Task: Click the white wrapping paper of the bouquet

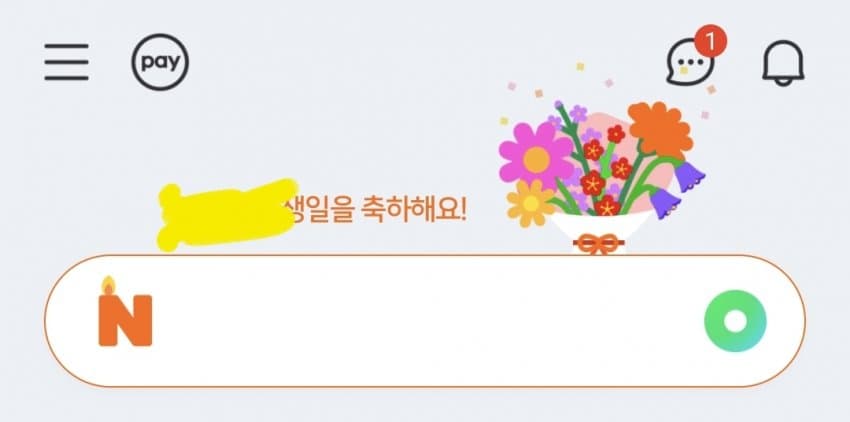Action: pyautogui.click(x=602, y=228)
